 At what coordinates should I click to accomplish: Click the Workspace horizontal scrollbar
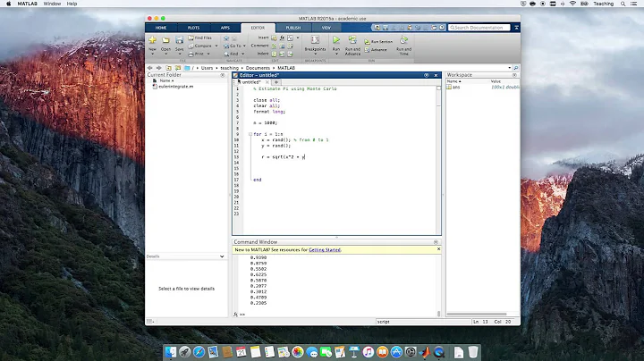click(477, 315)
